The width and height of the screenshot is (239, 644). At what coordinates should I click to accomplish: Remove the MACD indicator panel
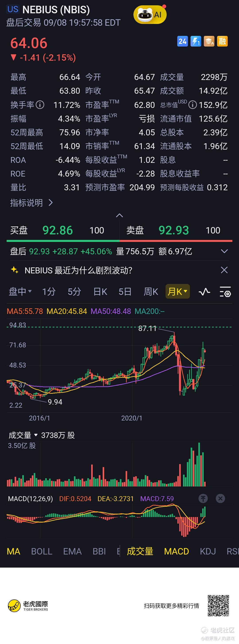220,498
